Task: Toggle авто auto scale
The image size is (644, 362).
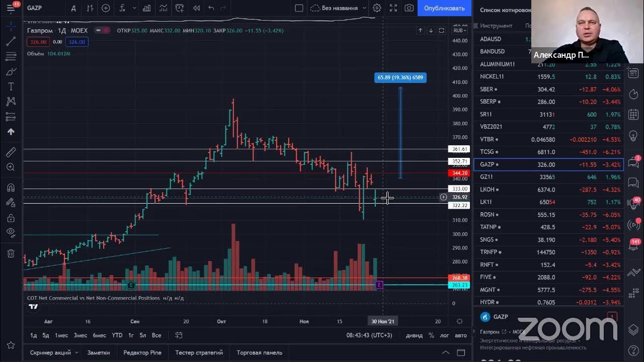Action: point(461,335)
